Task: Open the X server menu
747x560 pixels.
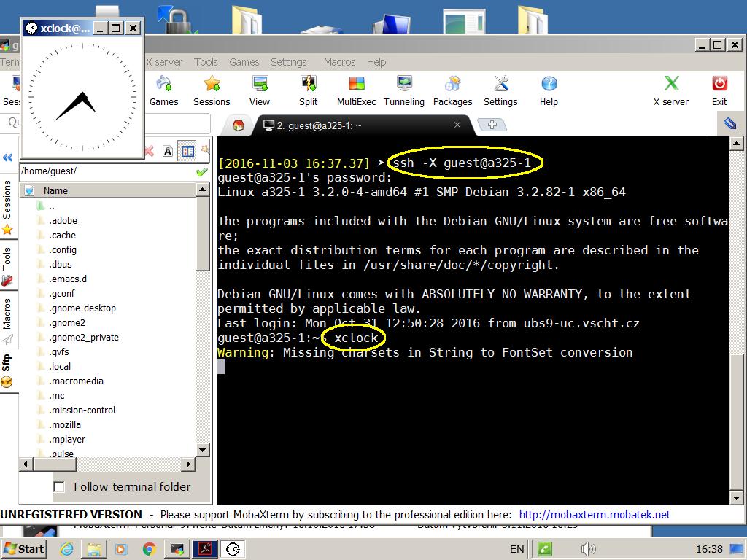Action: click(164, 62)
